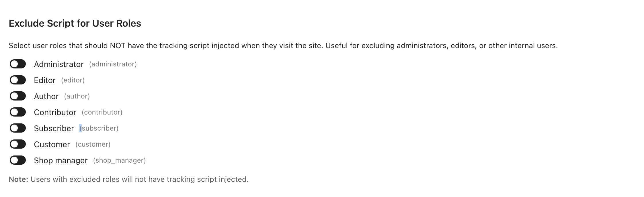Click the (contributor) slug text
644x197 pixels.
pyautogui.click(x=102, y=112)
